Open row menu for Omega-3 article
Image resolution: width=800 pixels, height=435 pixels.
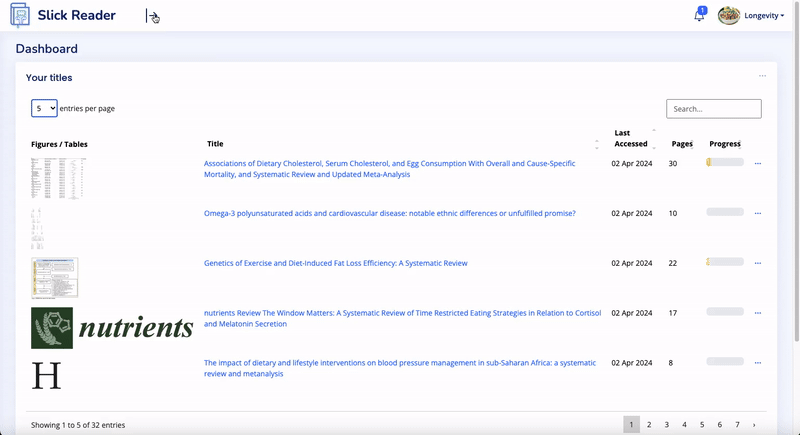757,213
